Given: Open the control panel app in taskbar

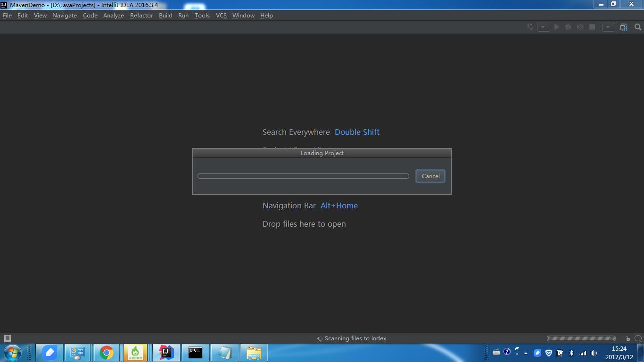Looking at the screenshot, I should click(77, 353).
